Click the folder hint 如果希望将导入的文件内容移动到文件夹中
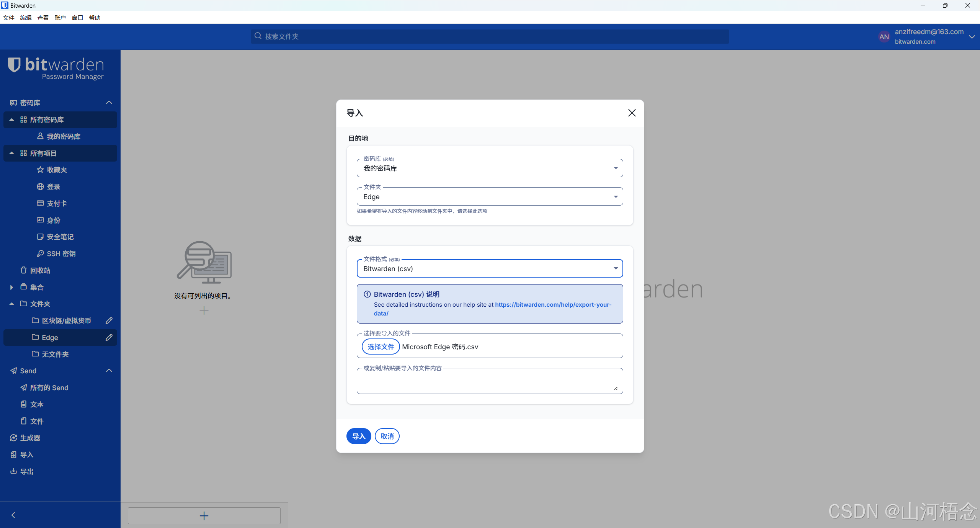980x528 pixels. [422, 211]
